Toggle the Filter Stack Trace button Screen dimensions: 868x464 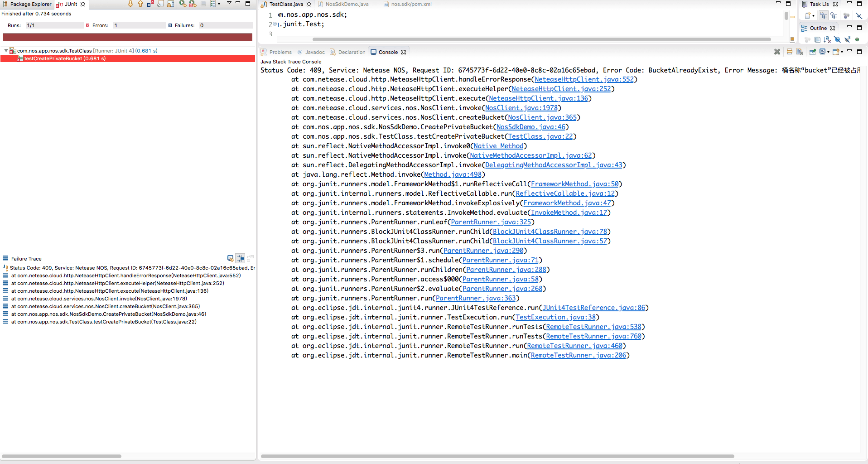point(240,258)
